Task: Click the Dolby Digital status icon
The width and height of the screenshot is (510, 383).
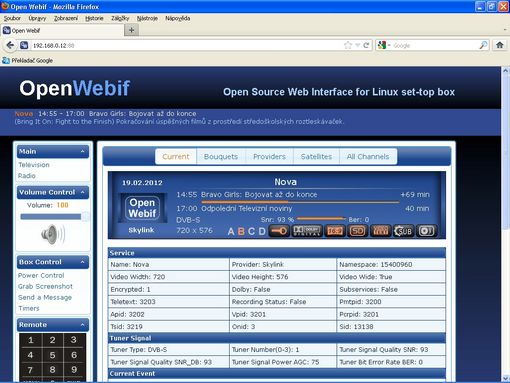Action: 306,231
